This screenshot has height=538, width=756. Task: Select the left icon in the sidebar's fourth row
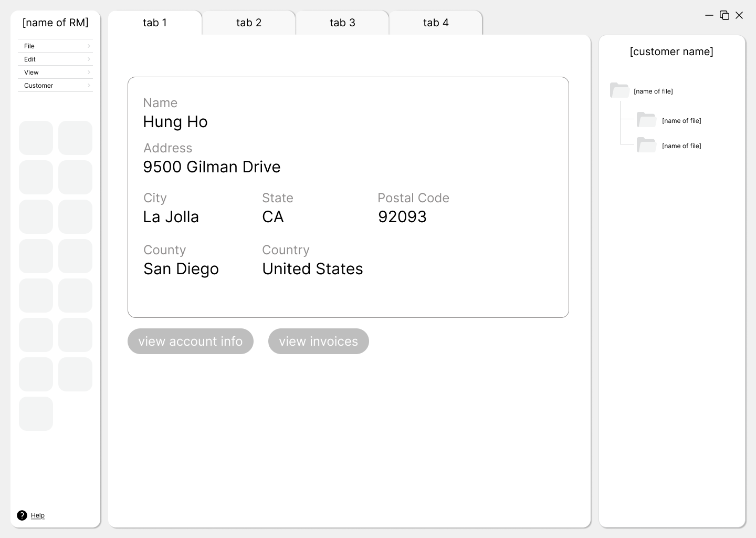pyautogui.click(x=36, y=256)
